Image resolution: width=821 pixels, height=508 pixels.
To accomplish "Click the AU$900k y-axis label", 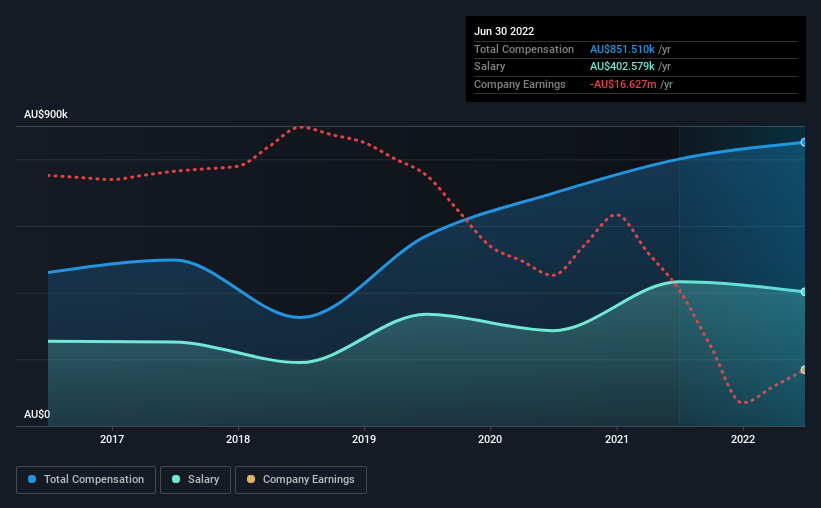I will click(x=46, y=114).
